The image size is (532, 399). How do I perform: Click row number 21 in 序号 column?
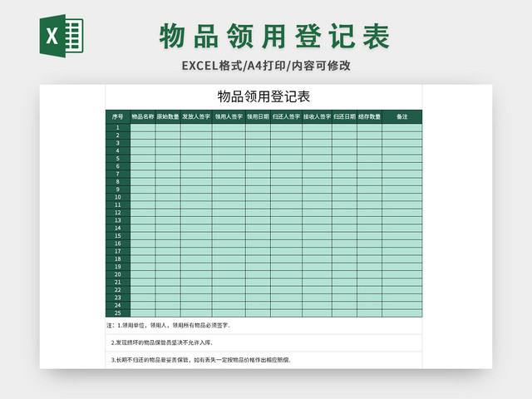pos(118,283)
